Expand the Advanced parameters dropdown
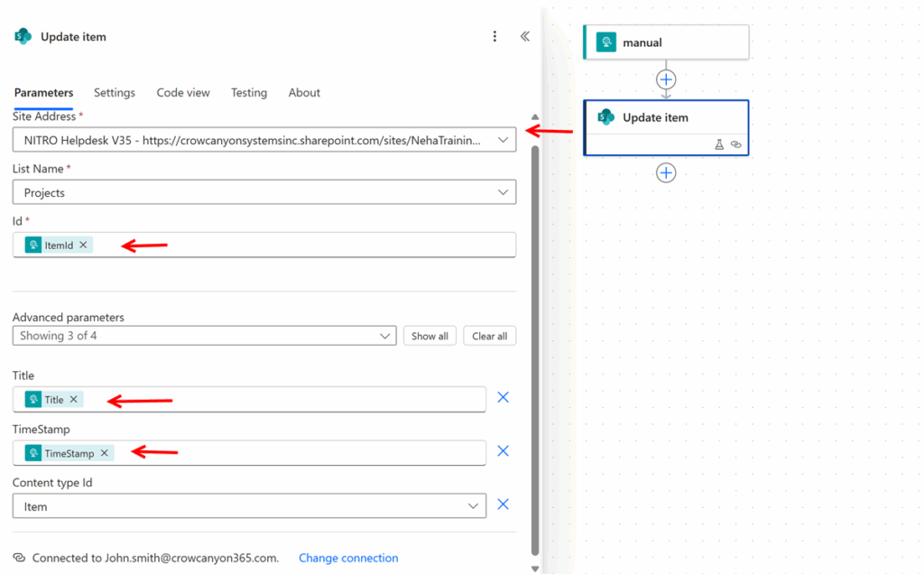The image size is (924, 574). click(x=384, y=336)
